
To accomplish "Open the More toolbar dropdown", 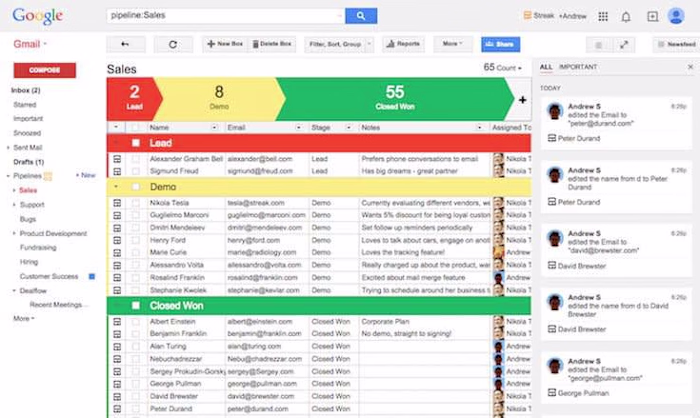I will tap(453, 44).
